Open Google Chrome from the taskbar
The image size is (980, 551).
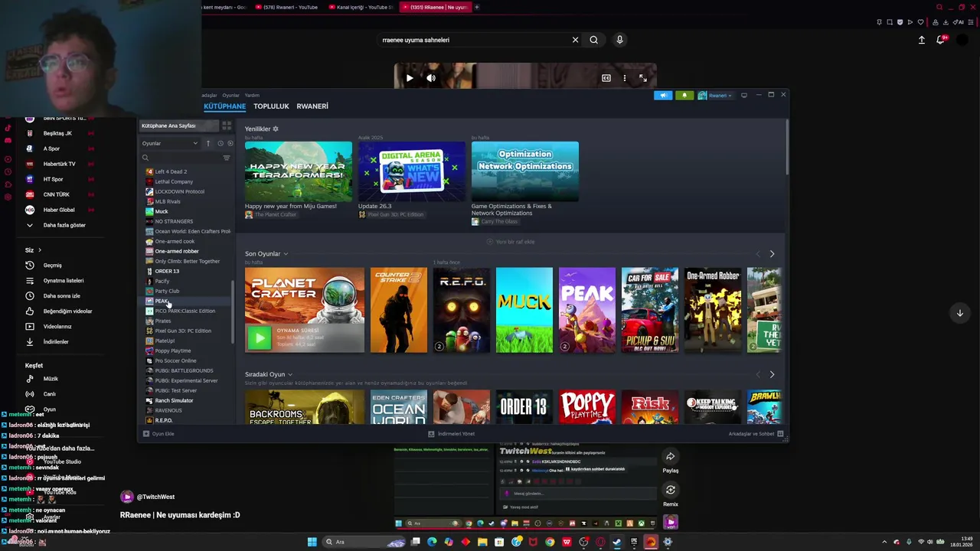click(x=550, y=542)
